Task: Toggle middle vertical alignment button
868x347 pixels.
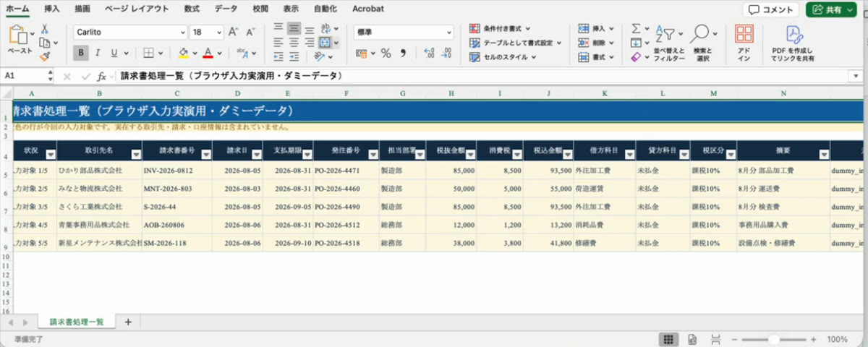Action: tap(294, 29)
